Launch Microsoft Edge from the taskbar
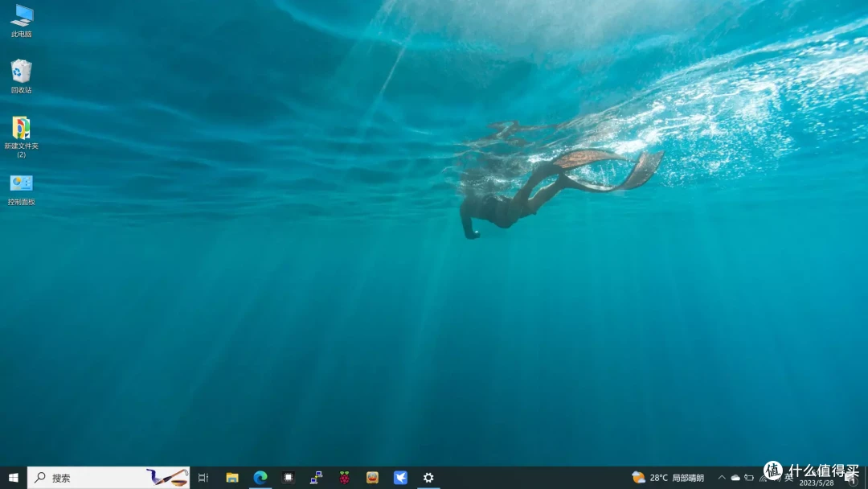This screenshot has width=868, height=489. point(260,478)
